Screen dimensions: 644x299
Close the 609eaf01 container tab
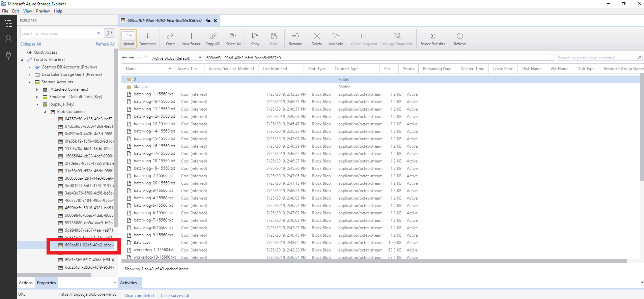tap(215, 21)
